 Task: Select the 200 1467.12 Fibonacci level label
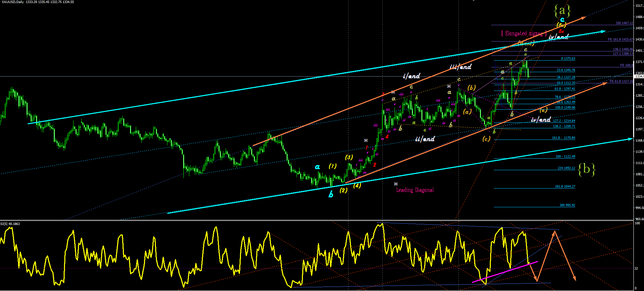pyautogui.click(x=624, y=23)
